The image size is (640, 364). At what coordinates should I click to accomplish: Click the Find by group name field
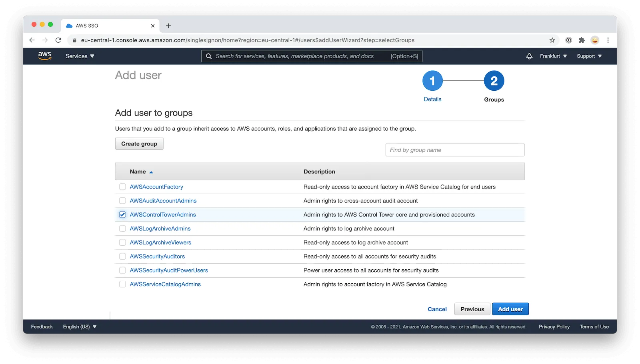tap(455, 150)
